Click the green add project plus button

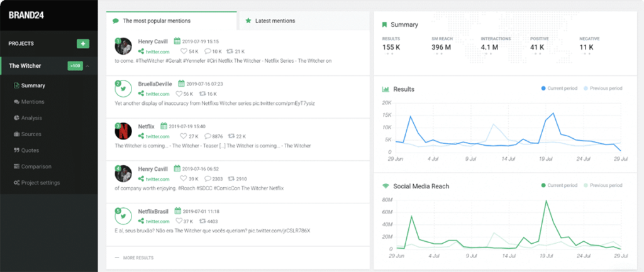pos(83,43)
